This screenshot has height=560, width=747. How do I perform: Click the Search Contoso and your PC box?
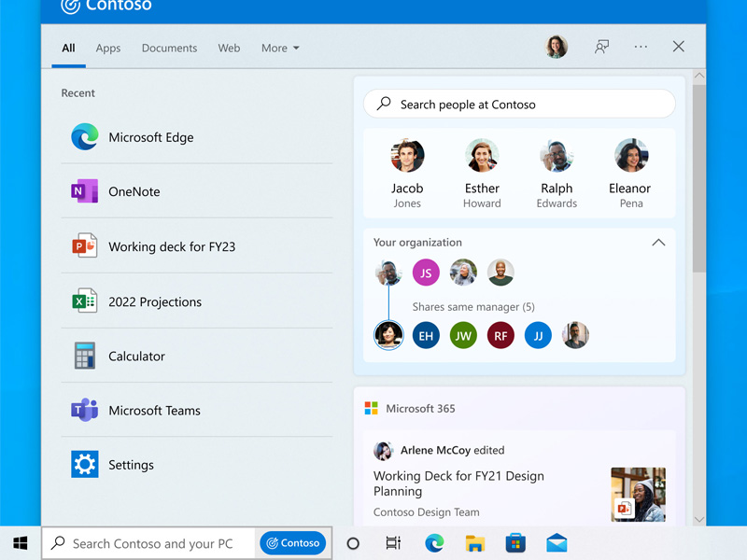click(x=150, y=543)
